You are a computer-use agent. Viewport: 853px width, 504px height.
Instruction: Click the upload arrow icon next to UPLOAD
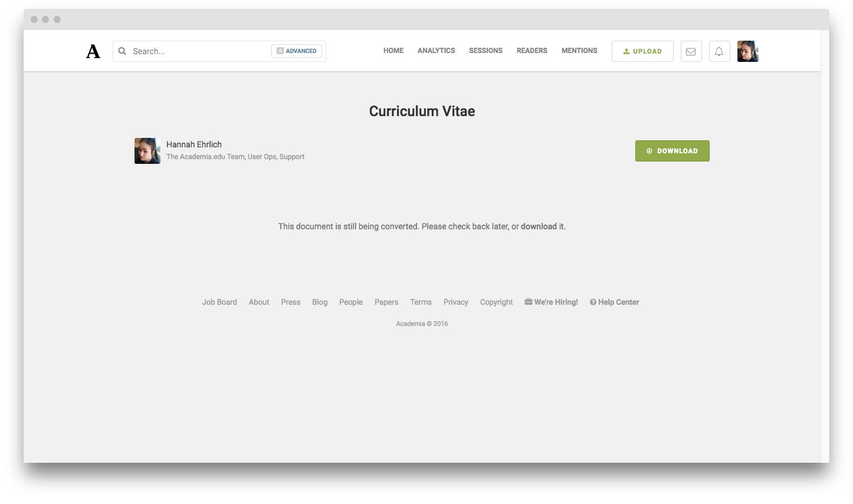tap(626, 51)
